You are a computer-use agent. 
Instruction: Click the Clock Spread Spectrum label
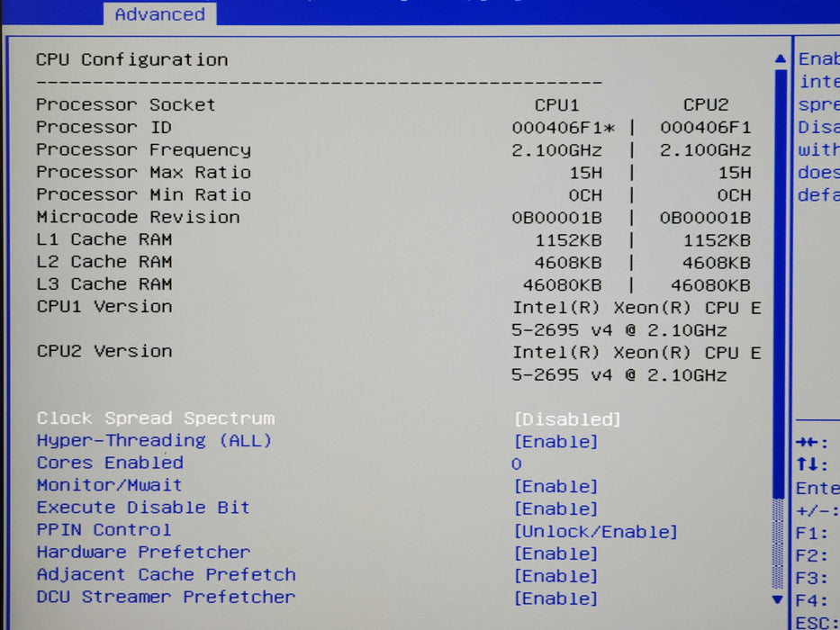coord(156,418)
